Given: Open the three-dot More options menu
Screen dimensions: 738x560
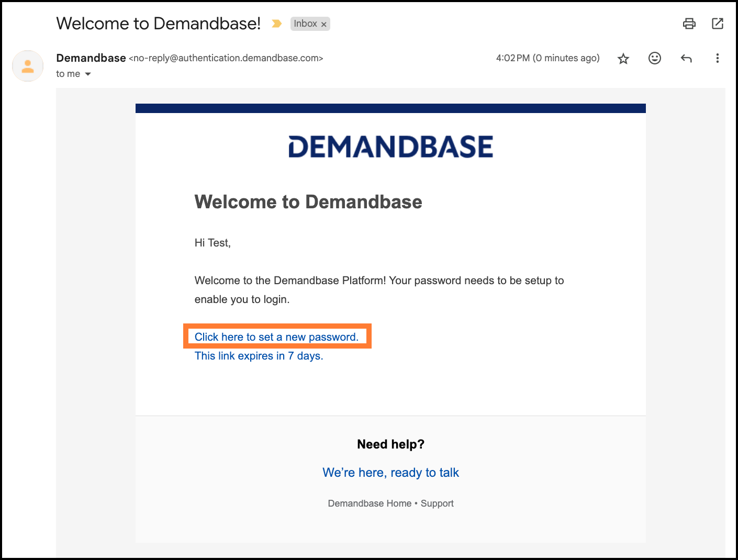Looking at the screenshot, I should pos(717,58).
